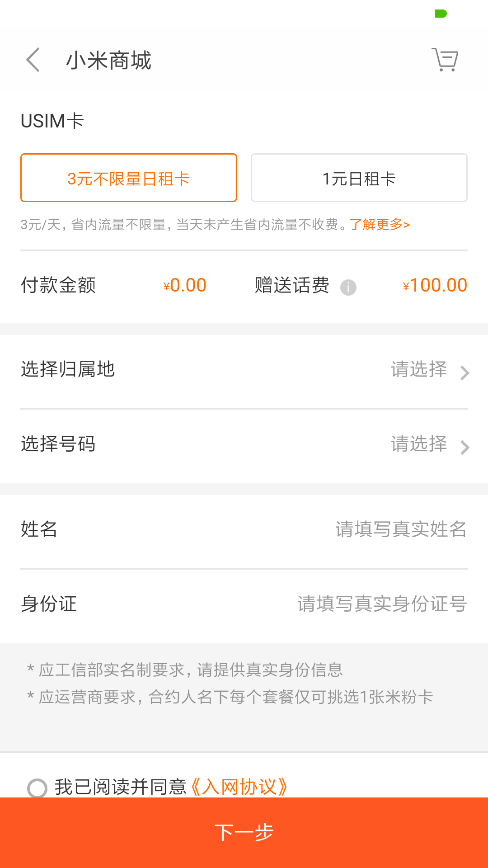Open the shopping cart
Viewport: 488px width, 868px height.
[445, 60]
